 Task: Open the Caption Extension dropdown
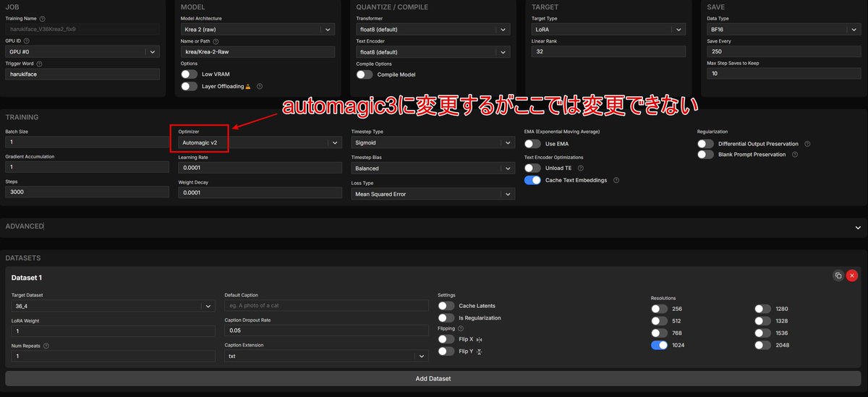[x=326, y=356]
